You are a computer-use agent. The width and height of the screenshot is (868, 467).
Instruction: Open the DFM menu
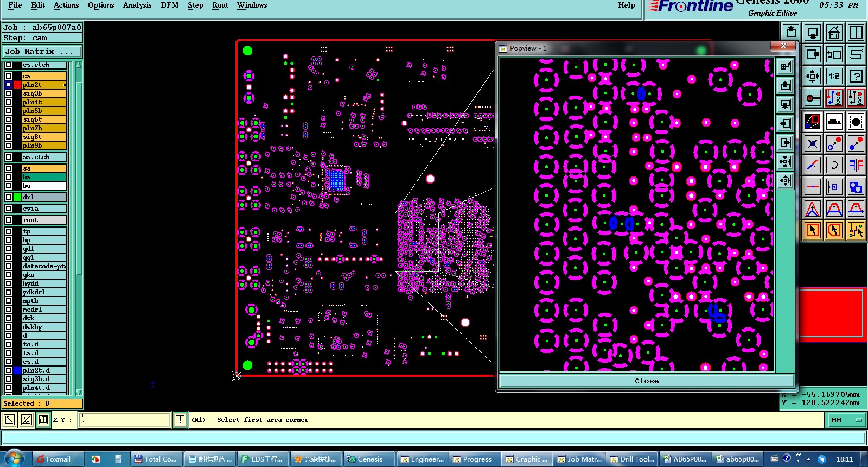coord(170,5)
